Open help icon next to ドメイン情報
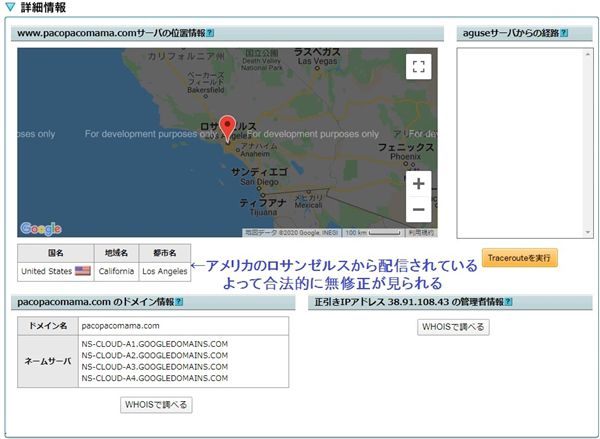Viewport: 600px width, 439px height. coord(179,302)
